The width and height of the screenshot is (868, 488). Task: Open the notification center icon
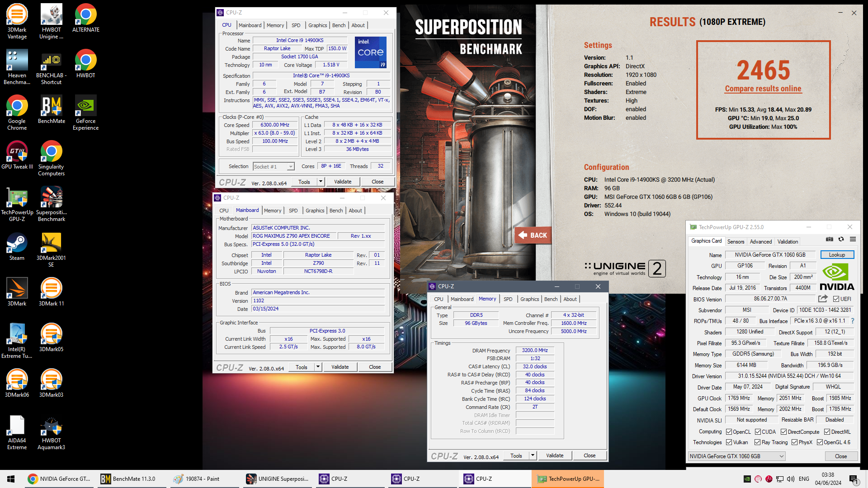click(x=854, y=479)
